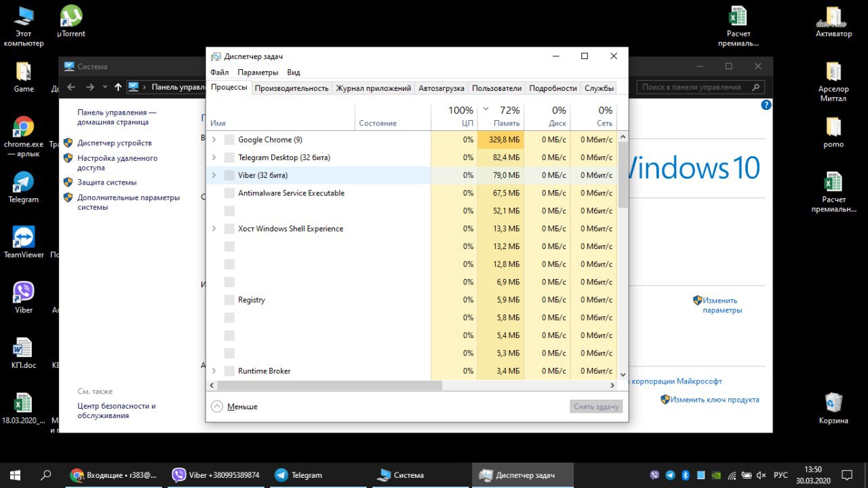868x488 pixels.
Task: Select the КП.doc Word file
Action: click(x=24, y=353)
